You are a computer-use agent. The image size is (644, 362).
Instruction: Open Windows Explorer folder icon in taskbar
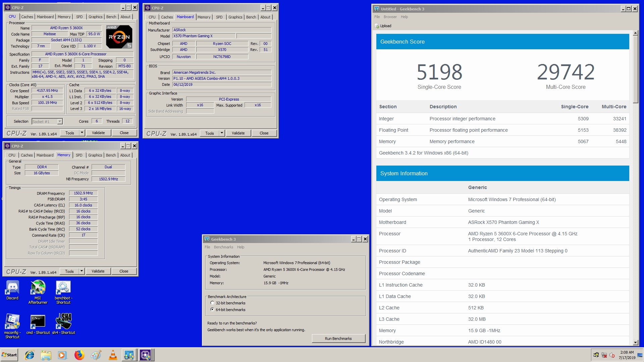pos(46,355)
